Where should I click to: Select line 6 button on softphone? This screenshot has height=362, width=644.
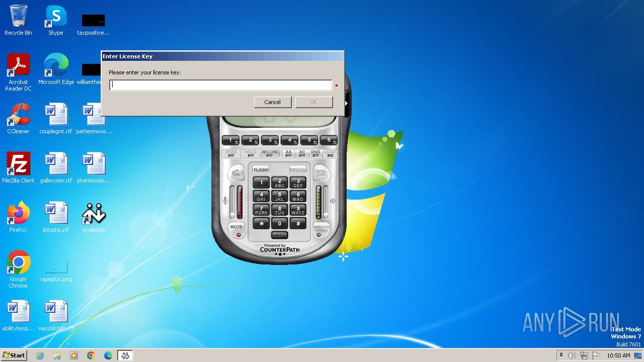pyautogui.click(x=329, y=140)
